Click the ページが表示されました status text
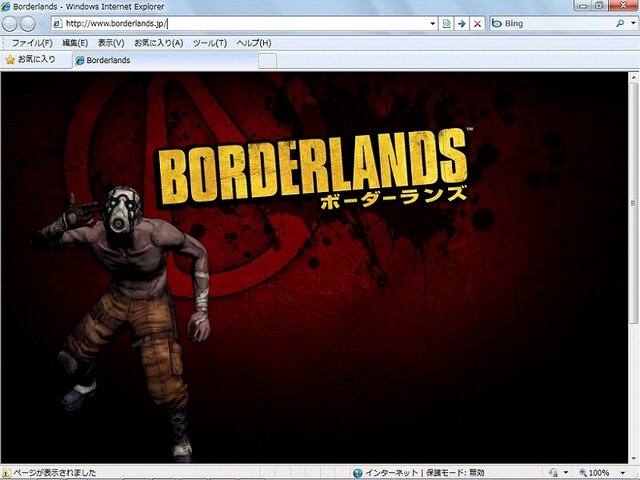The height and width of the screenshot is (480, 640). tap(55, 473)
